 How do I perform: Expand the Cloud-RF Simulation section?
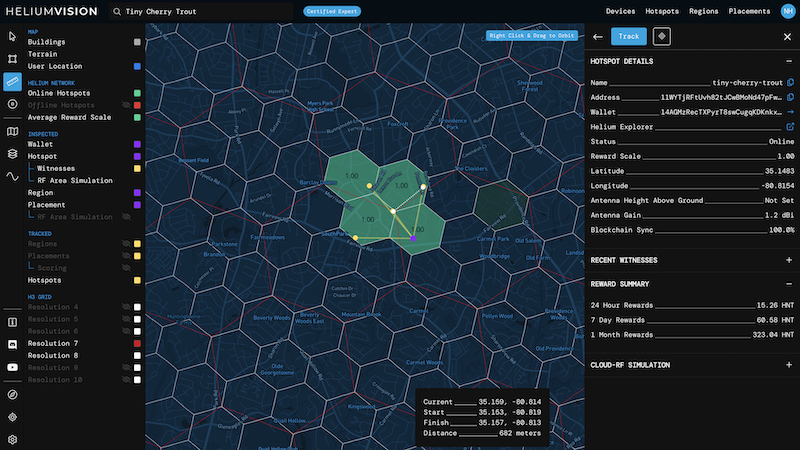click(789, 365)
